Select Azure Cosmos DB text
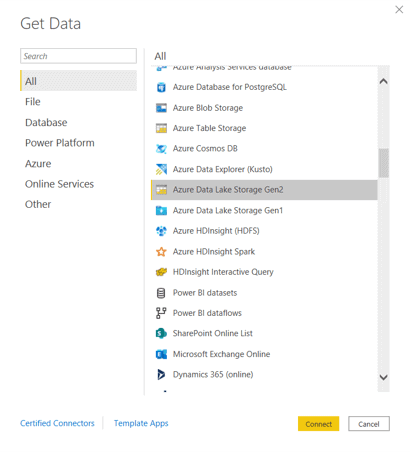Viewport: 410px width, 452px height. click(205, 149)
